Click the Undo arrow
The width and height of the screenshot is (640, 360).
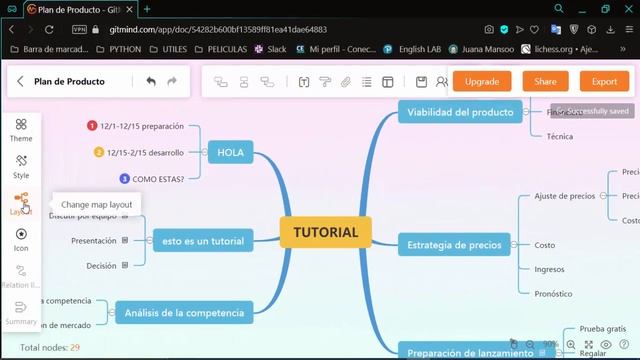click(x=151, y=81)
